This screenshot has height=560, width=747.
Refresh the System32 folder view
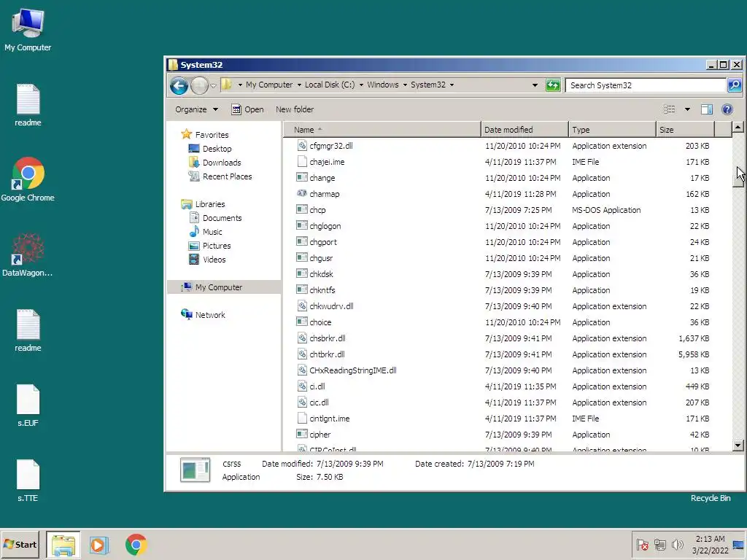[553, 85]
